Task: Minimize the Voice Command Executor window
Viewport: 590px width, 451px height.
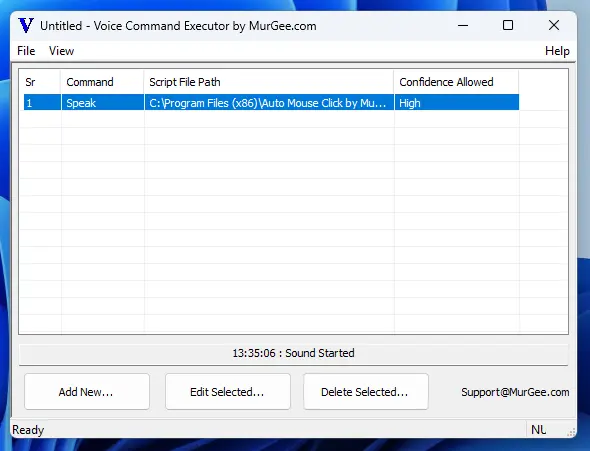Action: coord(463,26)
